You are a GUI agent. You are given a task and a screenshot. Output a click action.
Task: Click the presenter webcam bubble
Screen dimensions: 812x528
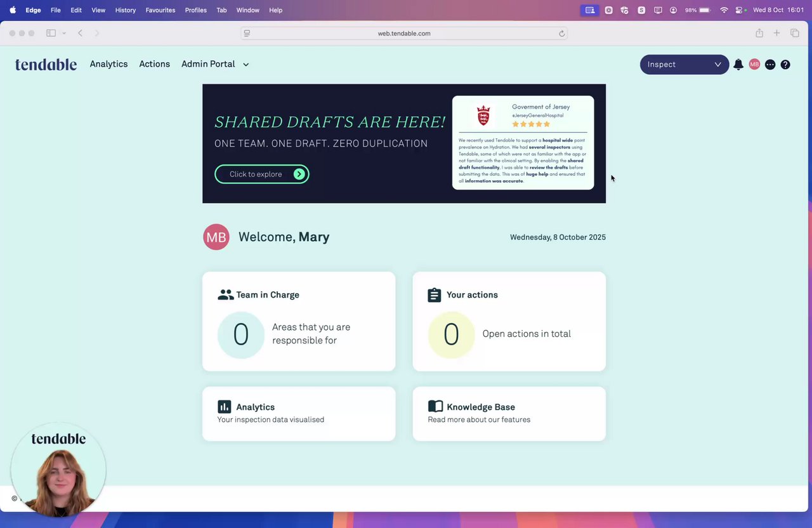point(58,470)
